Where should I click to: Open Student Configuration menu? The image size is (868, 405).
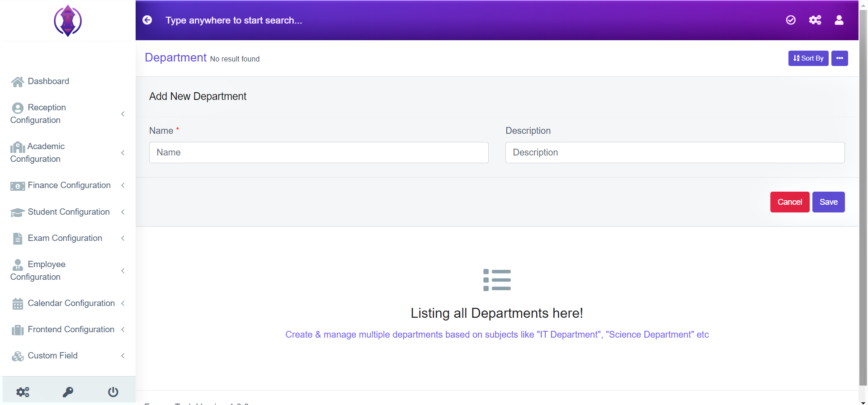coord(68,212)
